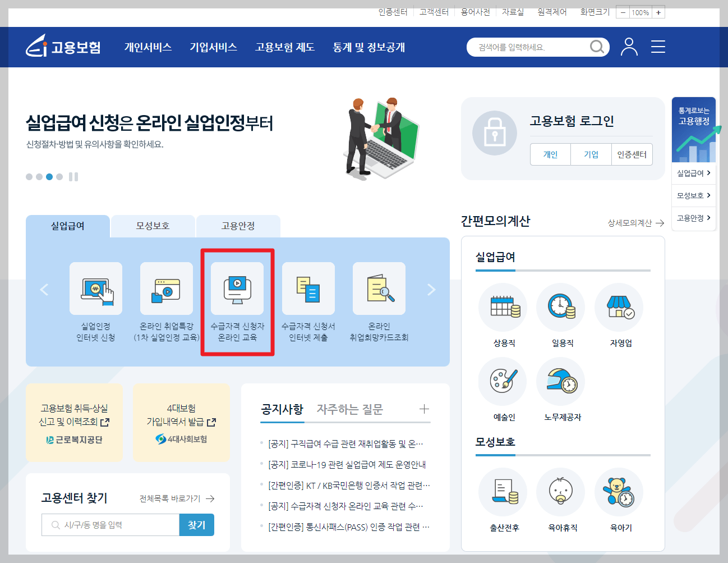Image resolution: width=728 pixels, height=563 pixels.
Task: Open the 고객센터 top link
Action: tap(434, 12)
